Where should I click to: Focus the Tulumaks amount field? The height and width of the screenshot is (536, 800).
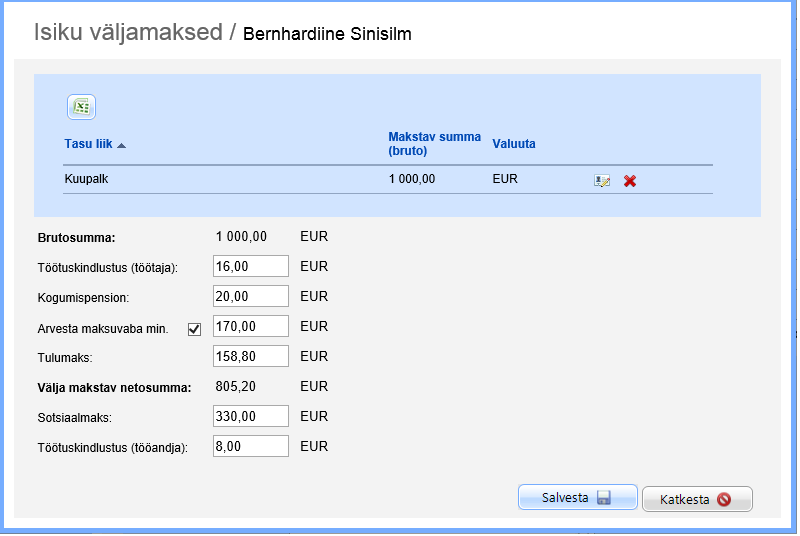pyautogui.click(x=251, y=356)
